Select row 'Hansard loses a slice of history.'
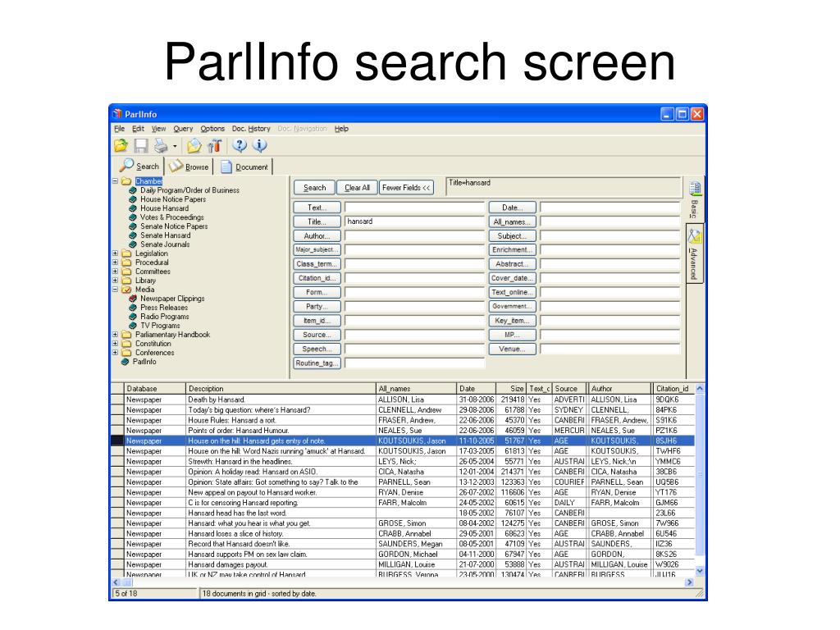This screenshot has width=840, height=630. click(x=402, y=533)
